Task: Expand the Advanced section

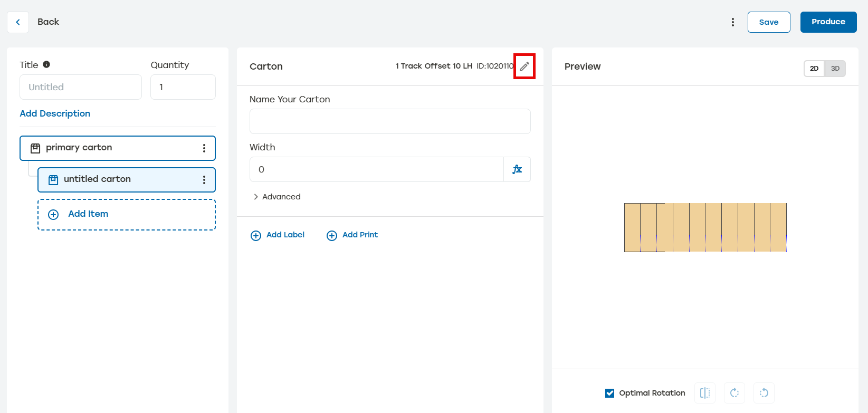Action: pos(276,197)
